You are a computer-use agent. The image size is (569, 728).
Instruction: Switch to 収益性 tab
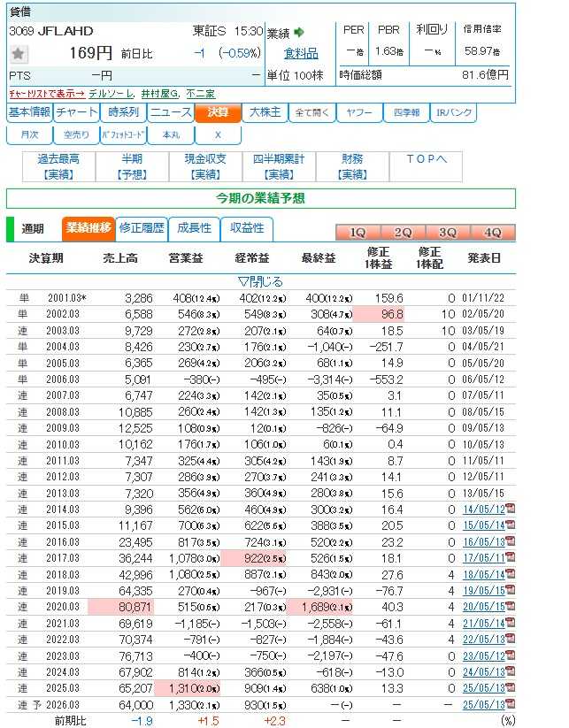(x=247, y=228)
